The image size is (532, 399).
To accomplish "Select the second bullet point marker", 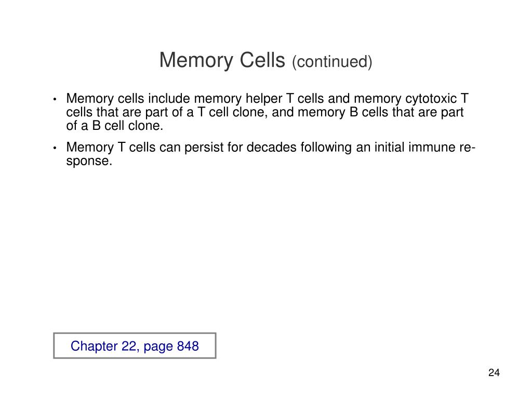I will (x=55, y=148).
